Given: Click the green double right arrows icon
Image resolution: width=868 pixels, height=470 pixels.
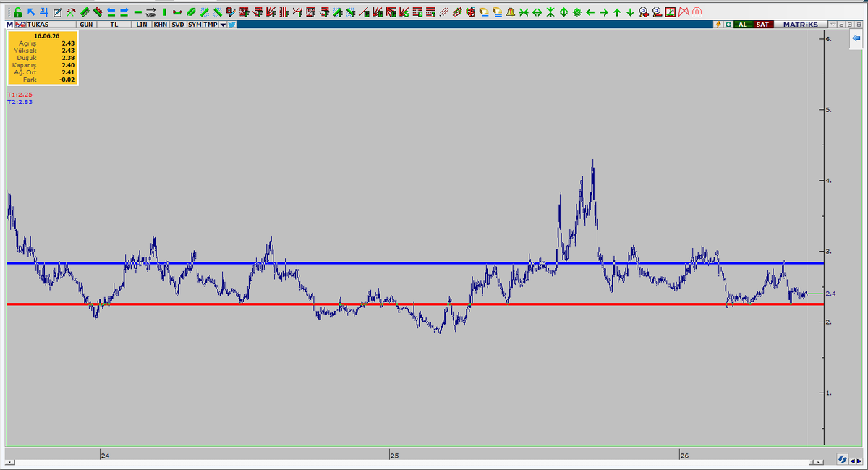Looking at the screenshot, I should (x=124, y=12).
